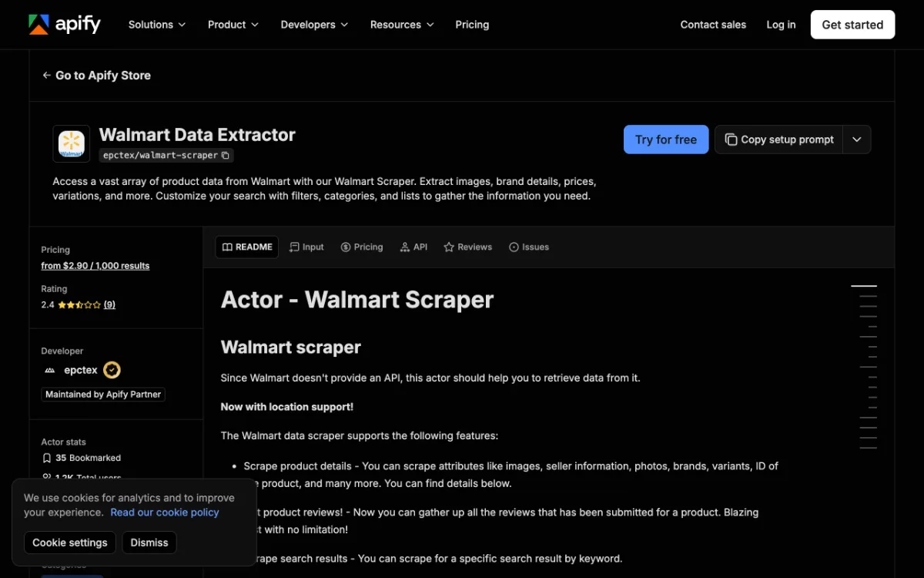Open the (9) reviews count link

click(x=109, y=304)
